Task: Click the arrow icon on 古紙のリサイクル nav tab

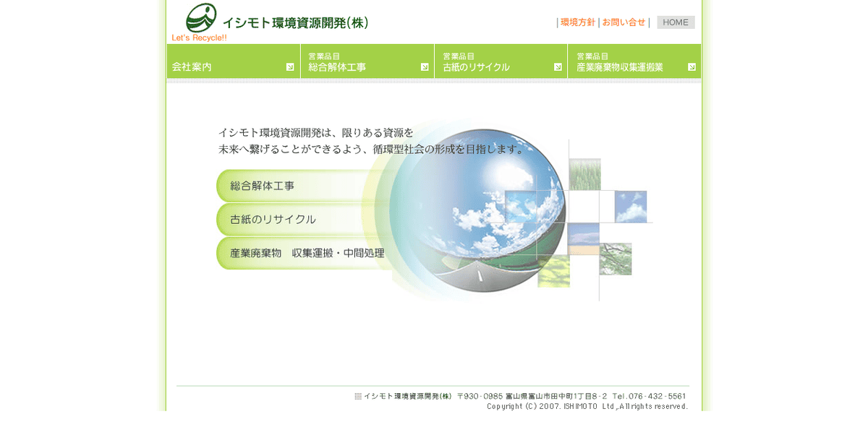Action: 558,65
